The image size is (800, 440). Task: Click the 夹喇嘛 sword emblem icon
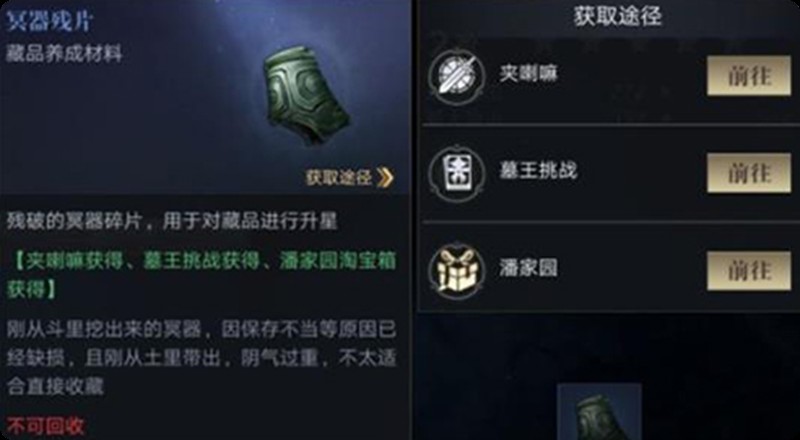pos(456,76)
